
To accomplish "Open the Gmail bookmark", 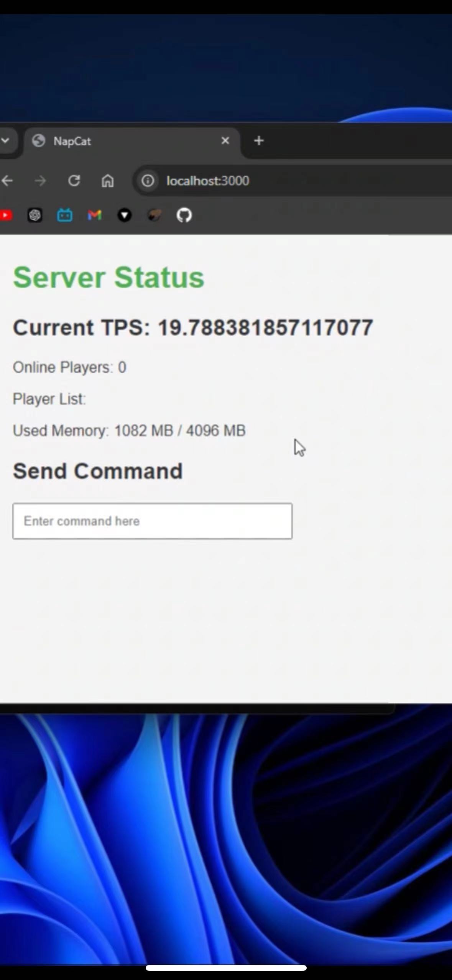I will 94,215.
